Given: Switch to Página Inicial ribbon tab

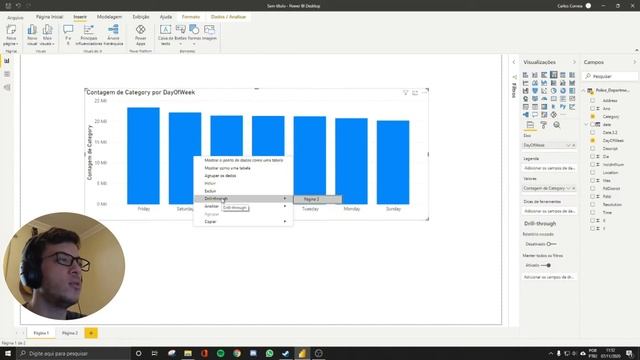Looking at the screenshot, I should pos(49,17).
